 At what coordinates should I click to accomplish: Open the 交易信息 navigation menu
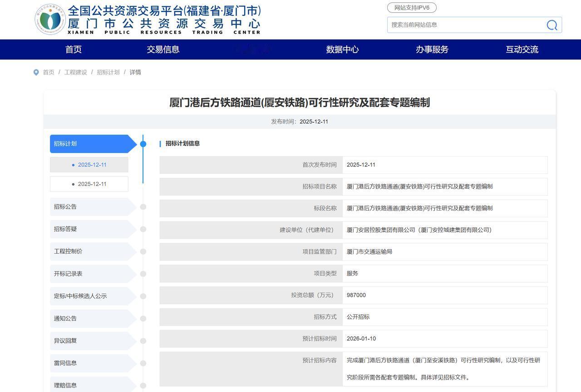click(x=162, y=49)
